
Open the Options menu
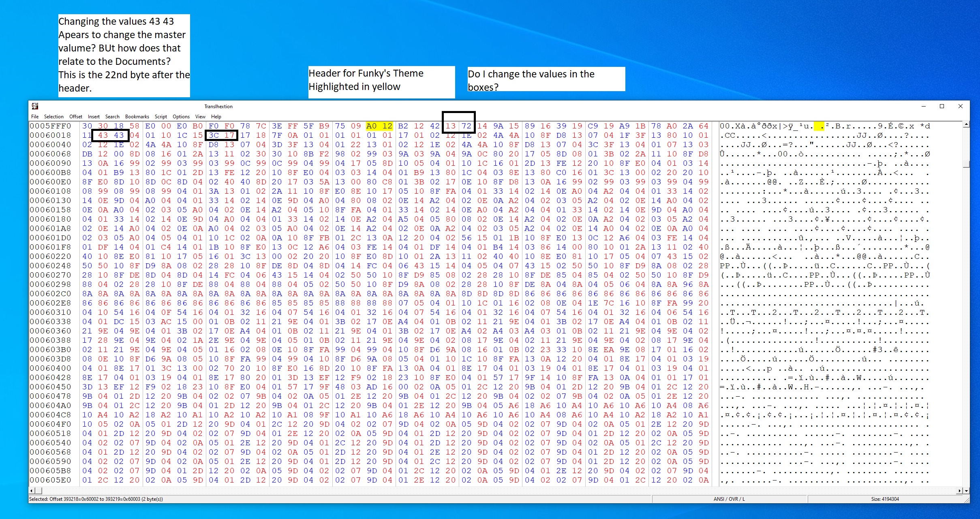point(181,117)
